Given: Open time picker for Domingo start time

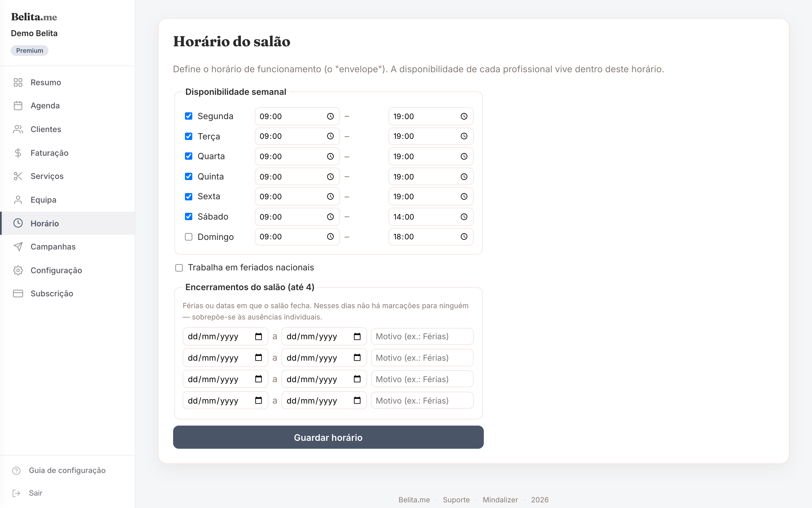Looking at the screenshot, I should (330, 237).
